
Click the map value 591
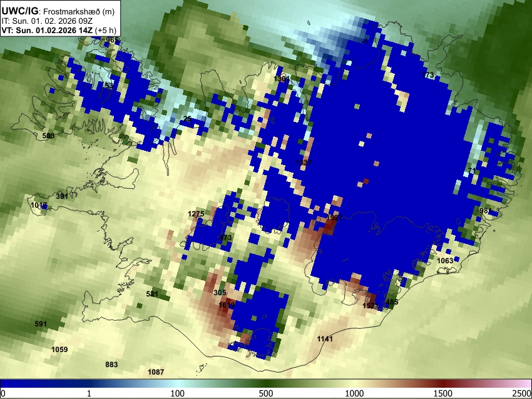[x=41, y=324]
